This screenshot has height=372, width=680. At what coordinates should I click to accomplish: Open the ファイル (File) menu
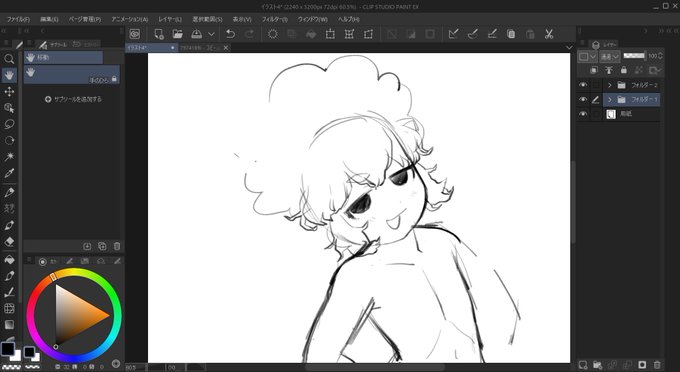pos(18,20)
